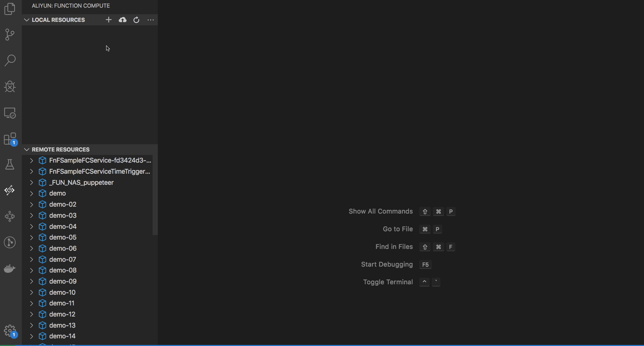Screen dimensions: 644x346
Task: Click the Remote Resources vertical scrollbar
Action: [155, 195]
